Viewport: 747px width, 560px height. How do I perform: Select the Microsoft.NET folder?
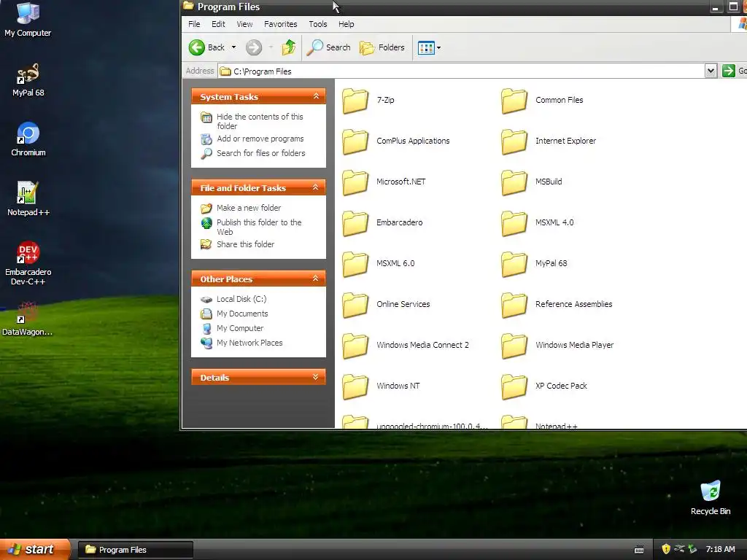pos(384,182)
